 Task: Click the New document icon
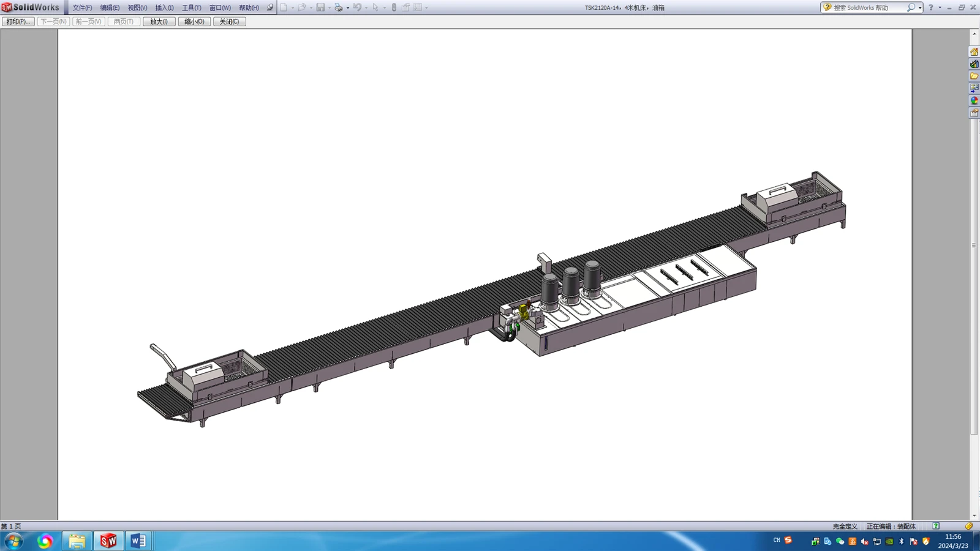(x=284, y=7)
